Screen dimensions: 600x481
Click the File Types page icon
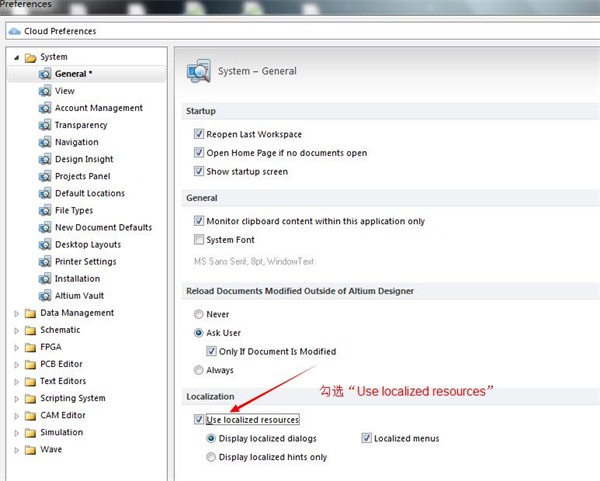pos(45,210)
